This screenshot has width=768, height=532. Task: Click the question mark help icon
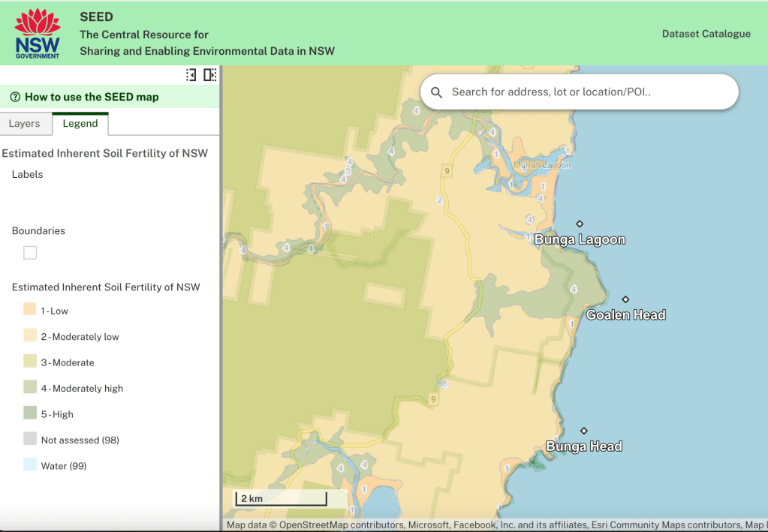tap(15, 97)
